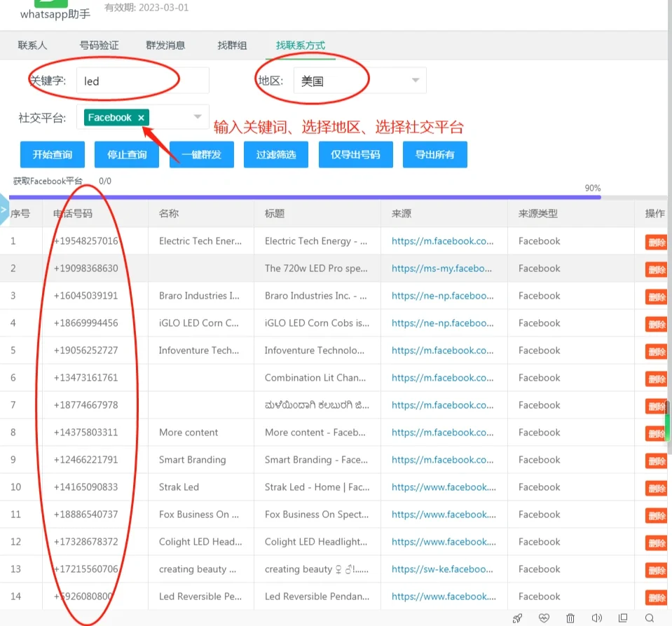Viewport: 672px width, 626px height.
Task: Delete row 1 with orange button
Action: 656,243
